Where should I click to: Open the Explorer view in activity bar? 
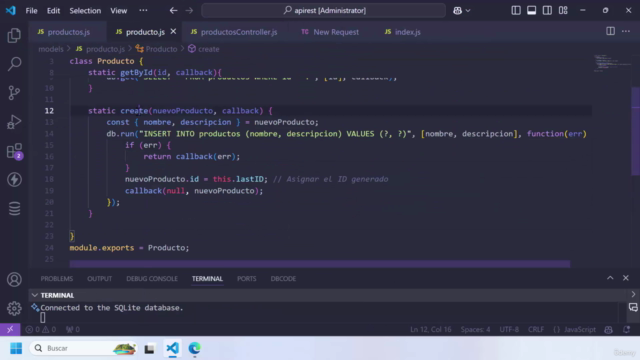coord(14,36)
